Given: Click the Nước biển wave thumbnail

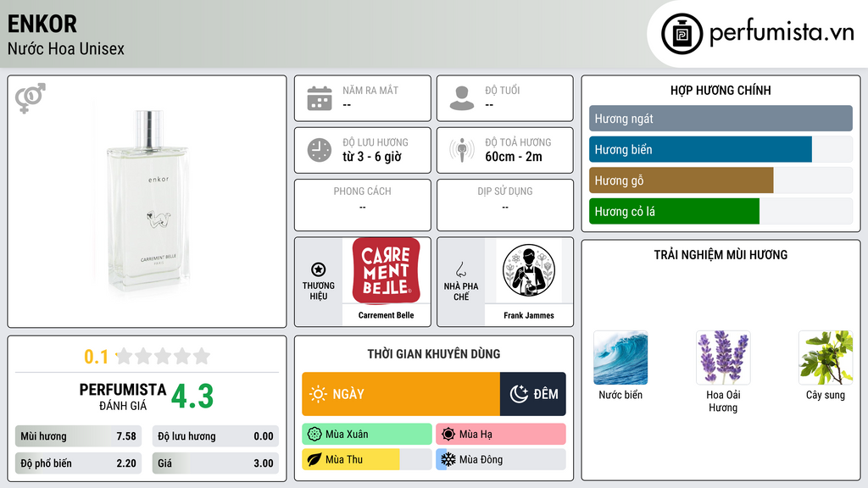Looking at the screenshot, I should pyautogui.click(x=620, y=358).
